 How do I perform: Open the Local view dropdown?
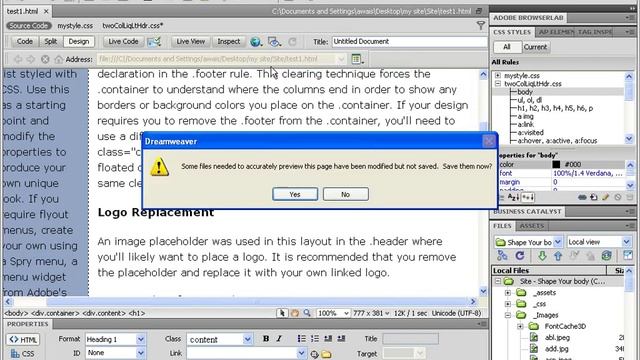[x=627, y=242]
